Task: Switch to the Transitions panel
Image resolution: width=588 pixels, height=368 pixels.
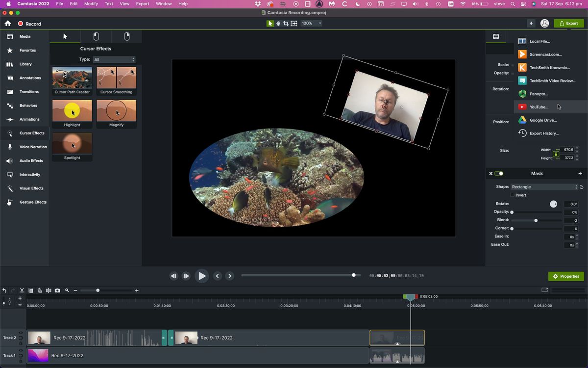Action: (29, 91)
